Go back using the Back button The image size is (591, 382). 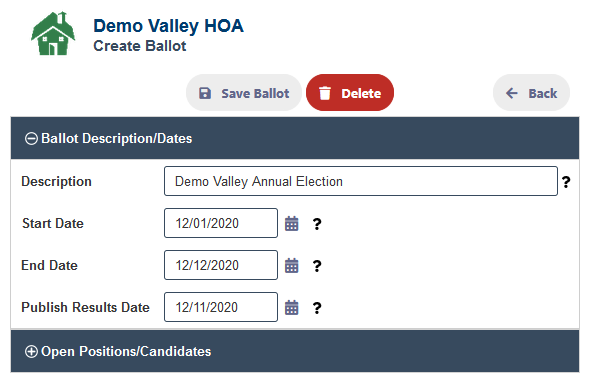pyautogui.click(x=531, y=93)
